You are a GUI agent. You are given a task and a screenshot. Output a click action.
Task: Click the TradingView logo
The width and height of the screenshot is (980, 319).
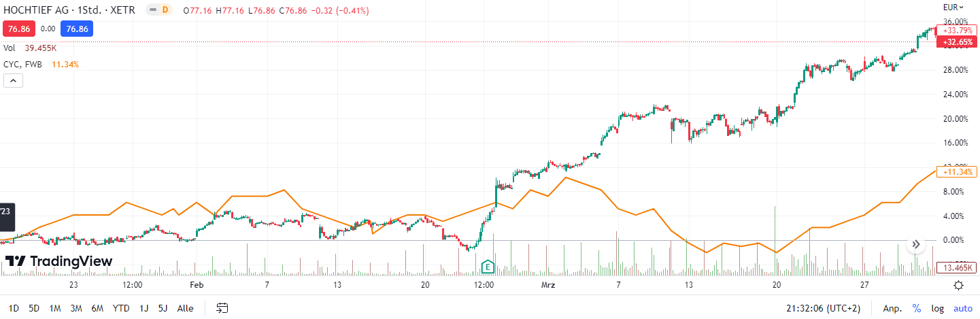pos(58,261)
